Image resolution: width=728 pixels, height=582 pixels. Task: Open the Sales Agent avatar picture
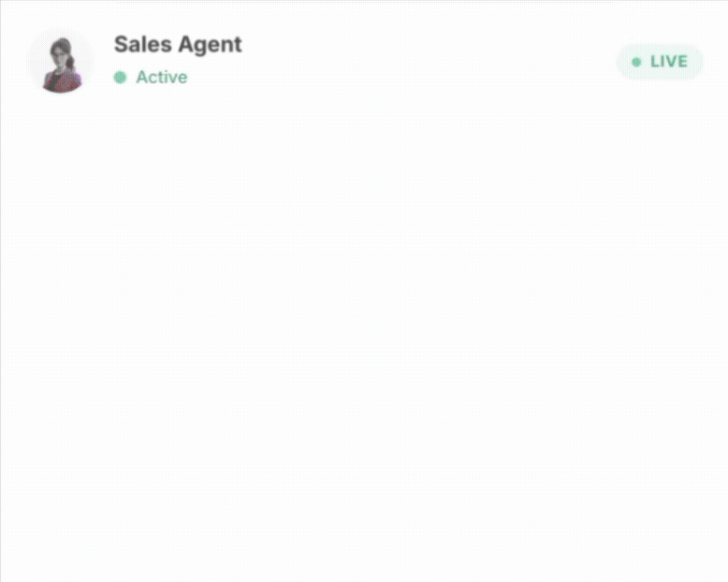tap(61, 62)
